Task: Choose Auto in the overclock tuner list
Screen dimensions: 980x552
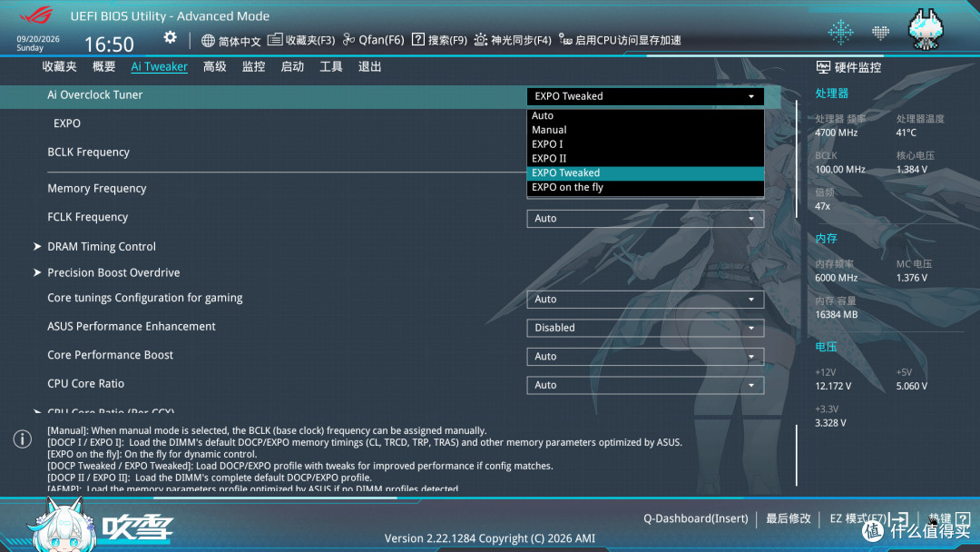Action: click(645, 115)
